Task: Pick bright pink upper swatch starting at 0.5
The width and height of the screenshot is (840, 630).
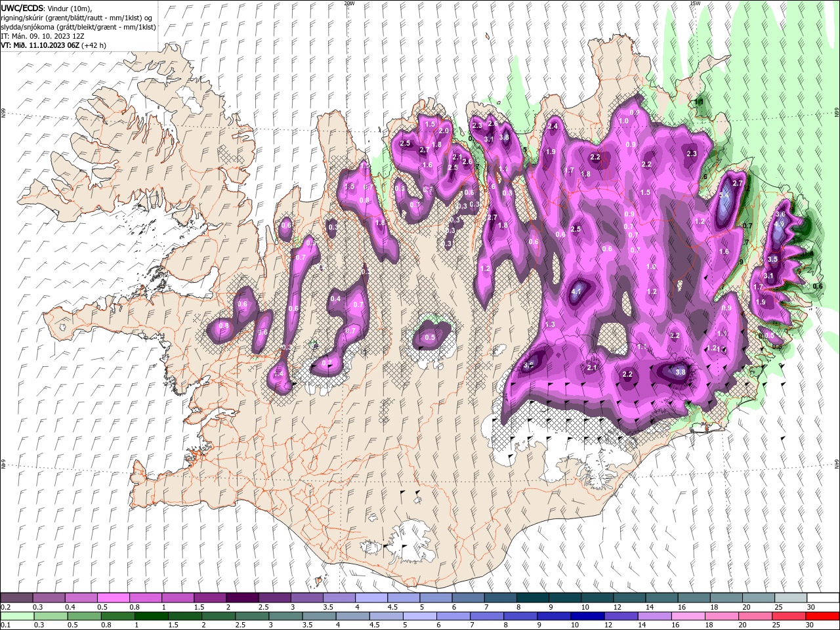Action: (x=114, y=598)
